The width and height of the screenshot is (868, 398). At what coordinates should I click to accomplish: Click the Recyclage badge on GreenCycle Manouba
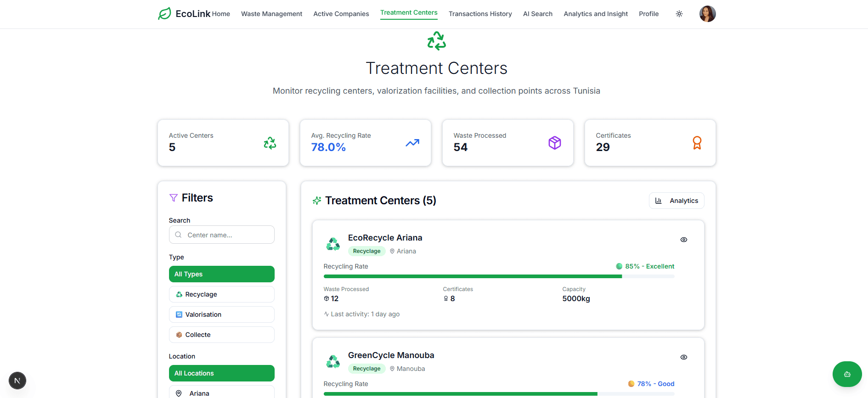tap(366, 369)
